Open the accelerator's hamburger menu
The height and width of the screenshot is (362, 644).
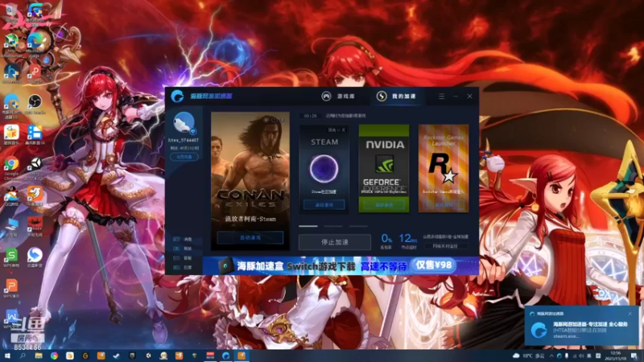pos(441,96)
